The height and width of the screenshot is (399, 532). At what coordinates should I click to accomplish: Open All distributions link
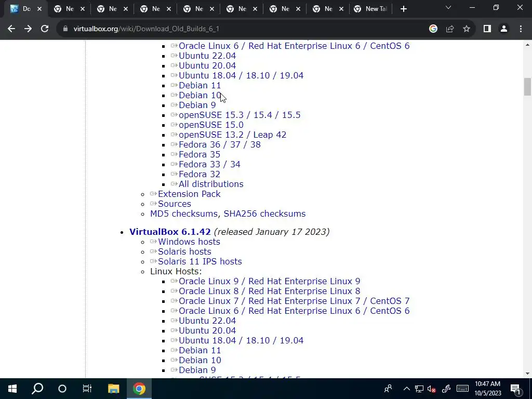(x=211, y=184)
